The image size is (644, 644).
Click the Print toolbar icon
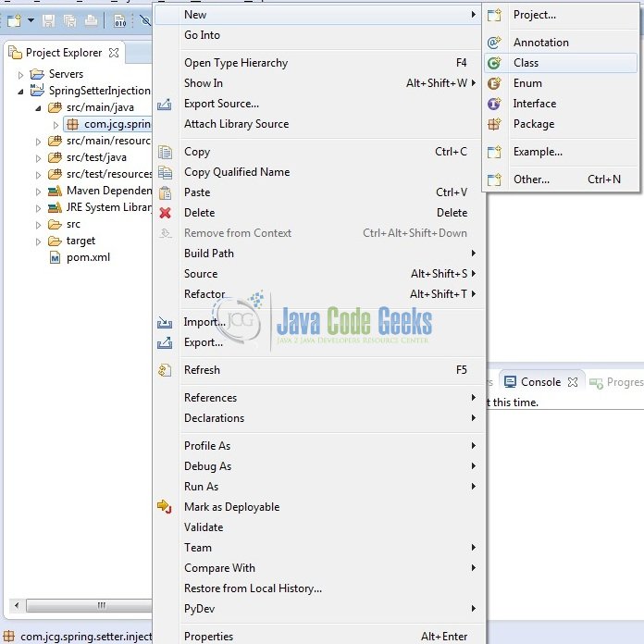[91, 20]
